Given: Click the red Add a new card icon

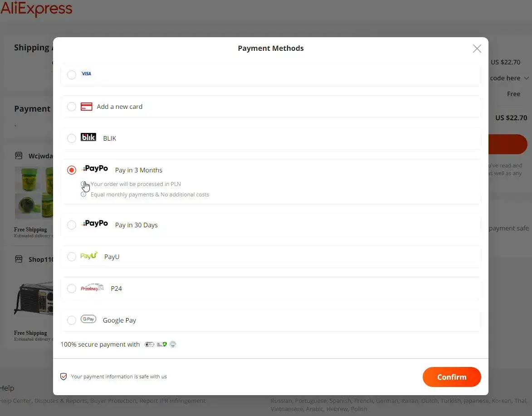Looking at the screenshot, I should 86,107.
